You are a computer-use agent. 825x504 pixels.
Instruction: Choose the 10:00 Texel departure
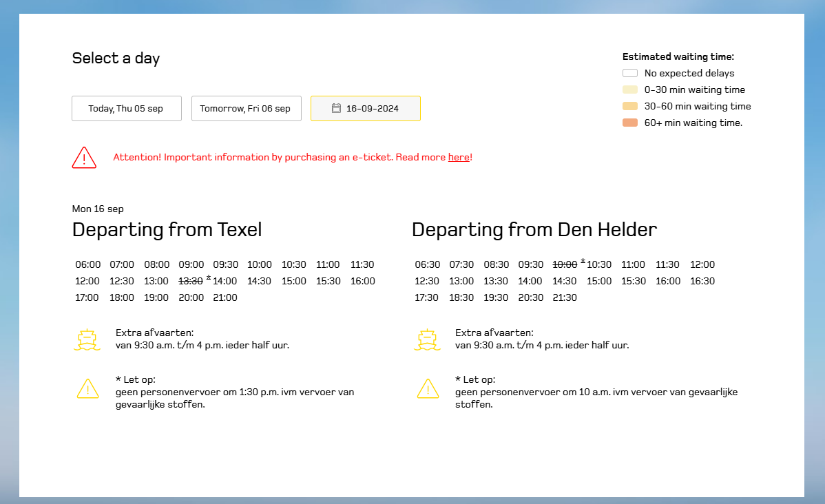pos(260,264)
